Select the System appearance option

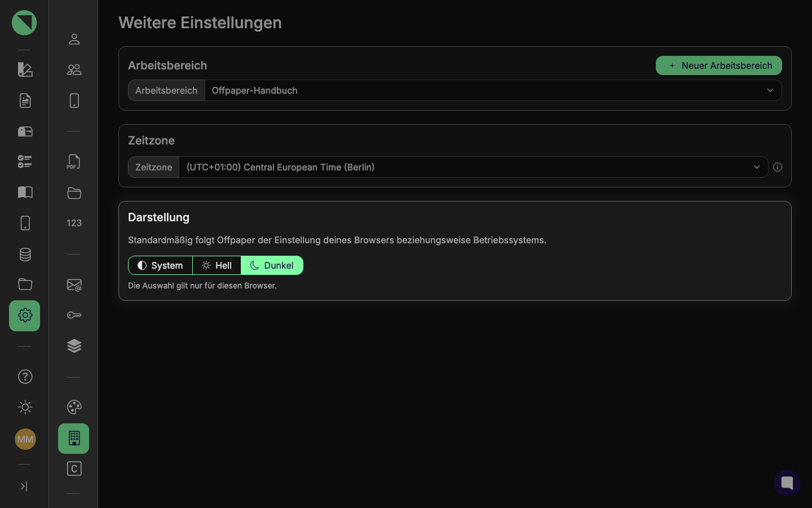(160, 265)
